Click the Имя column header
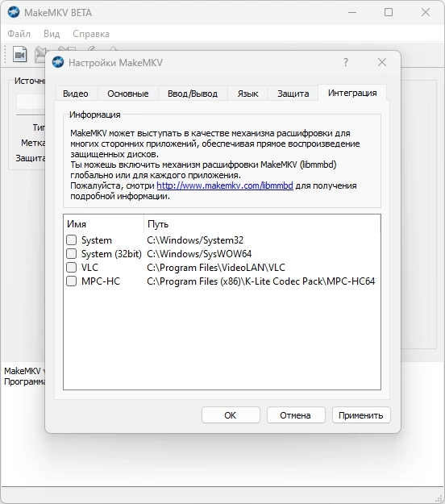Screen dimensions: 445x504 [103, 224]
